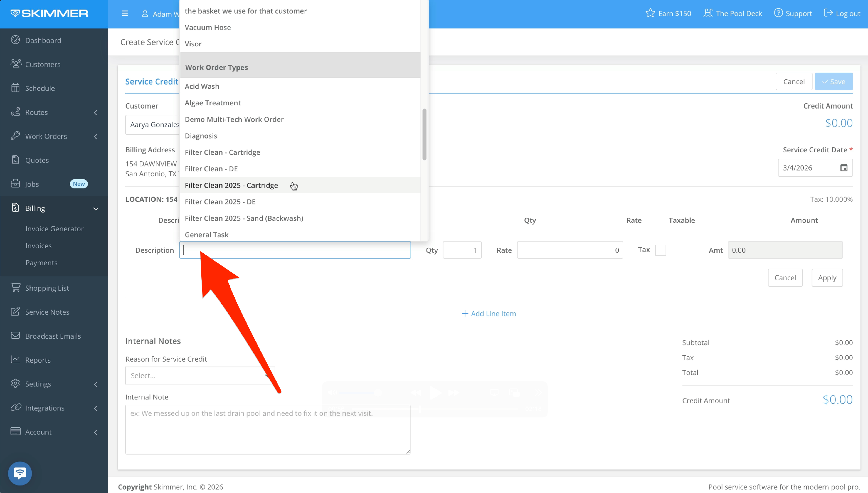Expand the Settings sidebar submenu

(x=95, y=384)
